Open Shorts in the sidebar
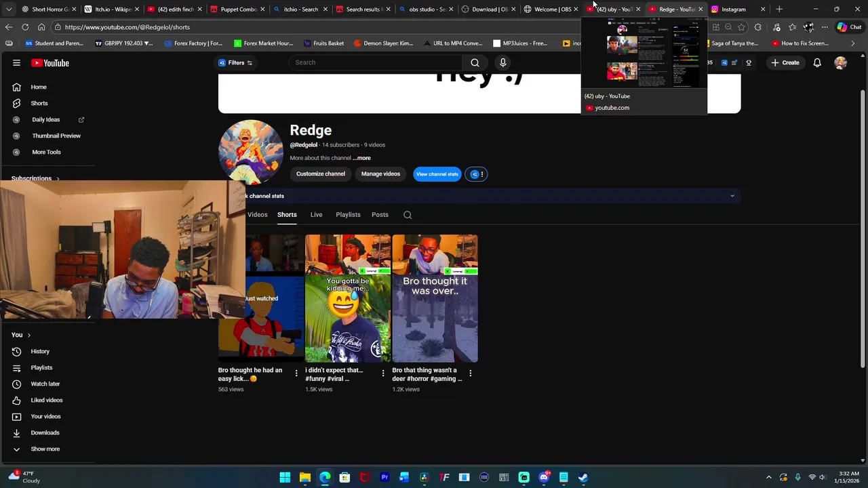Screen dimensions: 868x488 39,103
